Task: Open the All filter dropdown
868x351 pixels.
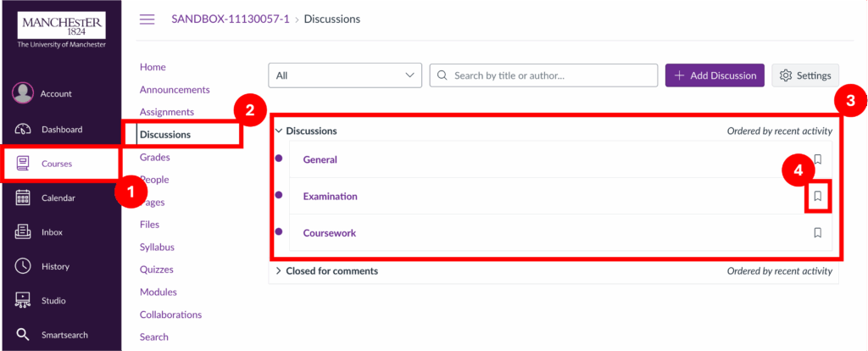Action: tap(344, 75)
